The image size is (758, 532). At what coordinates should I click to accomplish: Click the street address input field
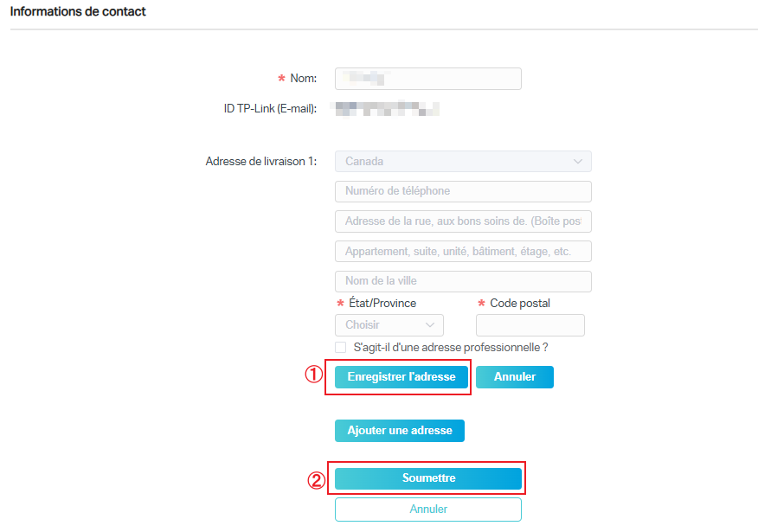tap(462, 221)
